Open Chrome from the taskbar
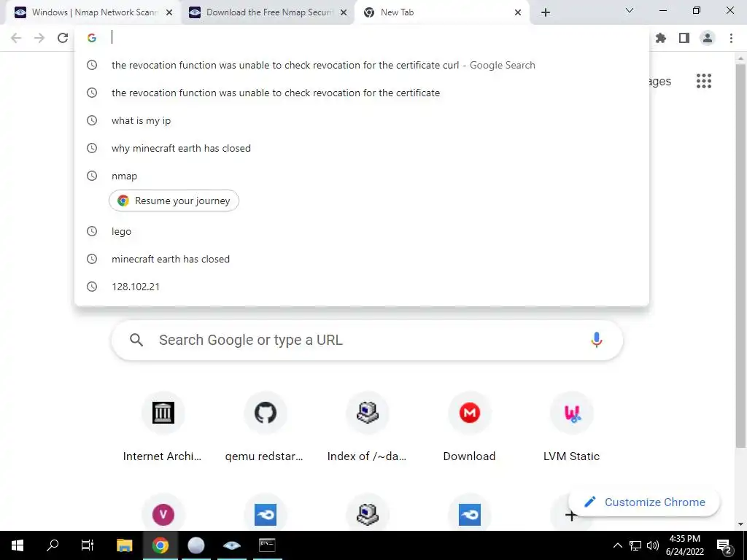 click(160, 545)
